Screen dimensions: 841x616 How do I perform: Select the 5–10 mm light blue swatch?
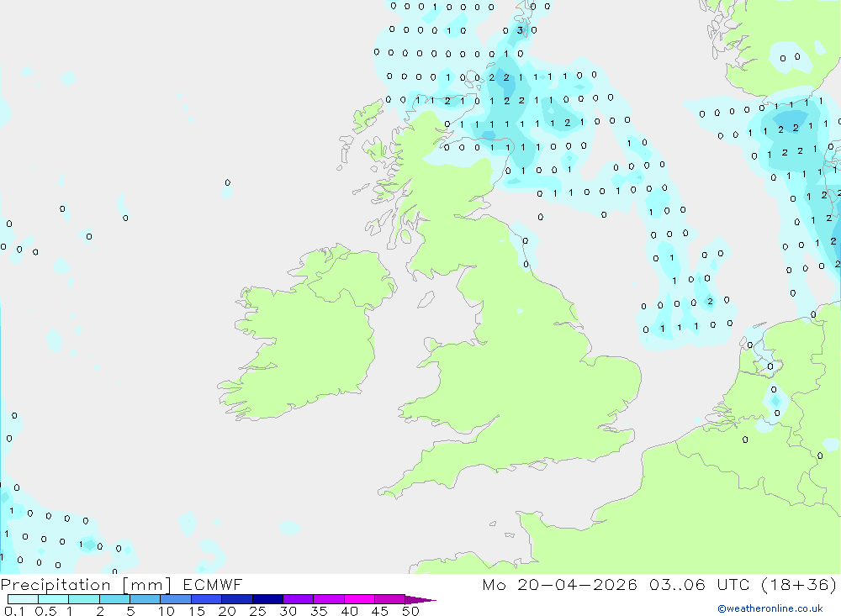145,599
